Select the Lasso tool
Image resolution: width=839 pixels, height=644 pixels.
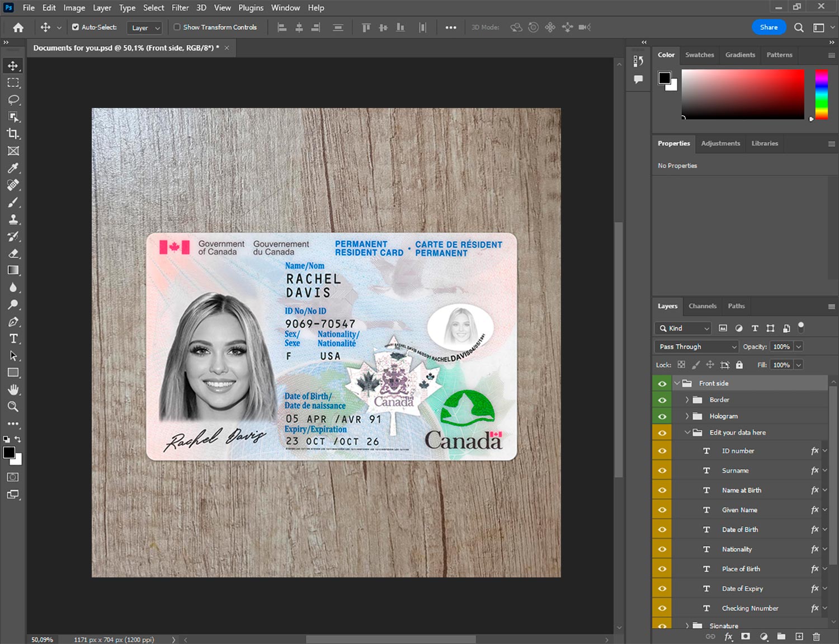pos(13,100)
